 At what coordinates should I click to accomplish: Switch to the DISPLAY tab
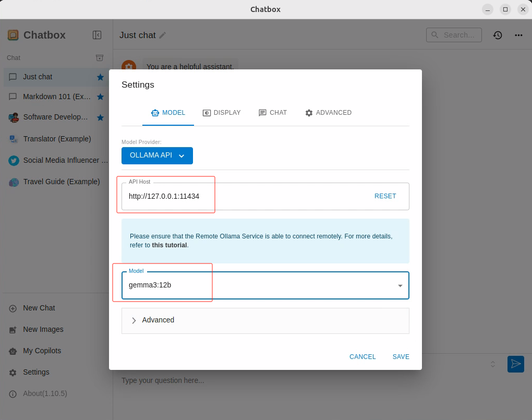click(222, 113)
